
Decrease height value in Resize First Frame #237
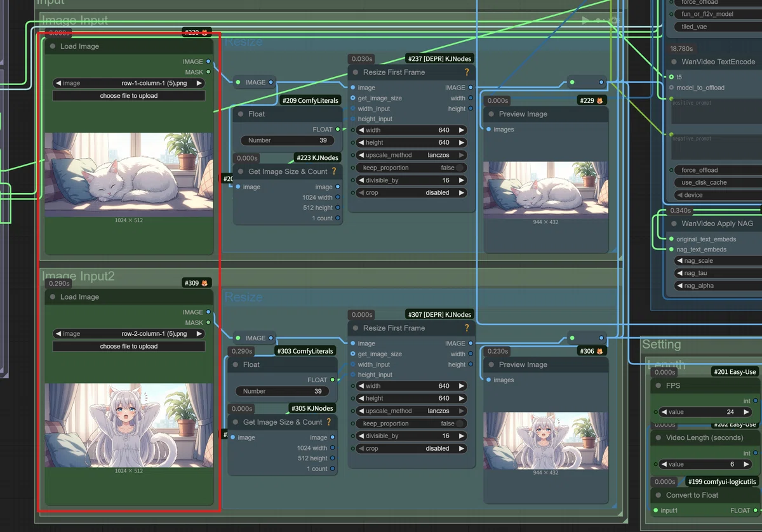pyautogui.click(x=361, y=143)
